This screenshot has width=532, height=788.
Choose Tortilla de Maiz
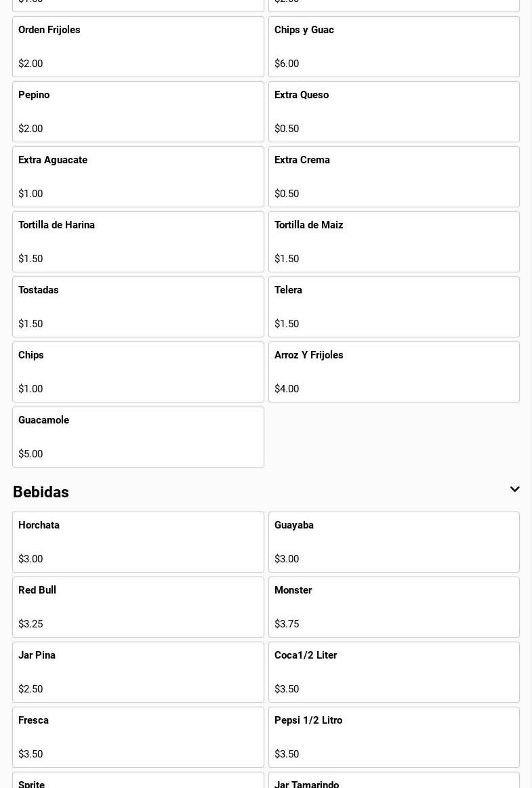[x=394, y=241]
